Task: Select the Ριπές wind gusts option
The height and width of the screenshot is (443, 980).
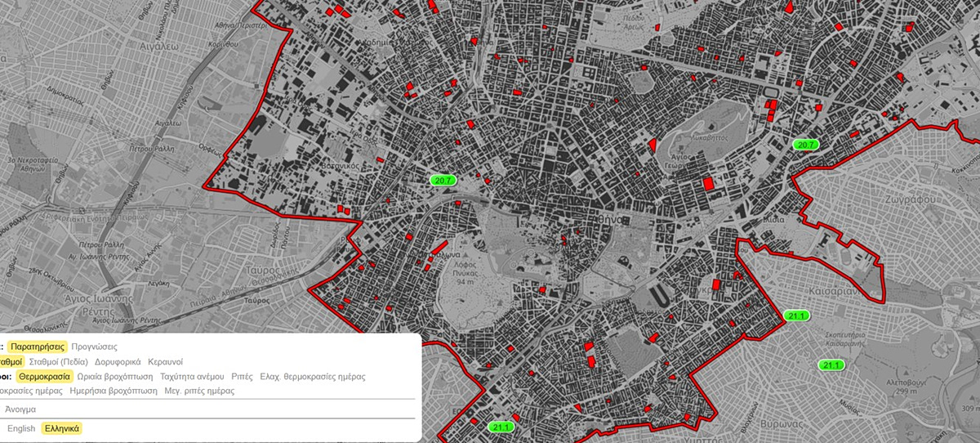Action: pos(242,377)
